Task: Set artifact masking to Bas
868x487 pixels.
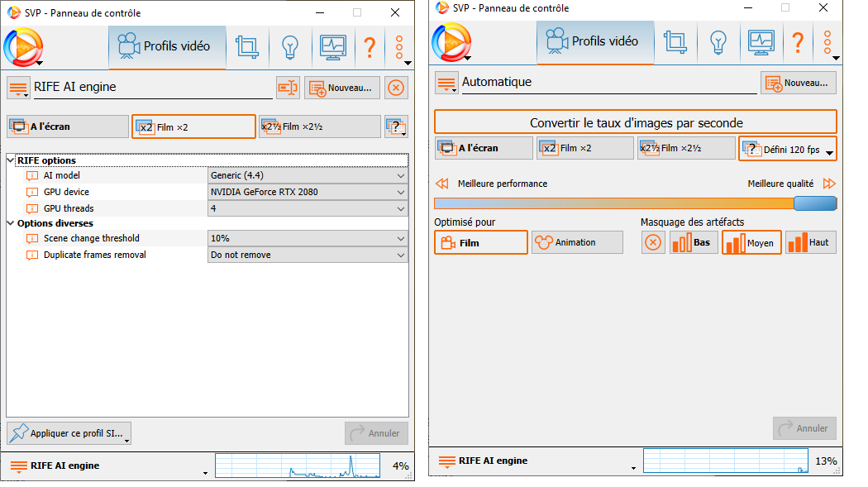Action: [x=693, y=242]
